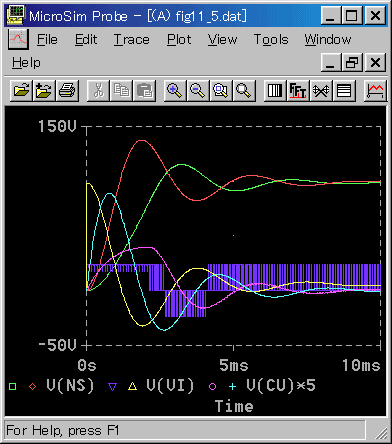Viewport: 392px width, 444px height.
Task: Open the Edit menu
Action: click(x=86, y=40)
